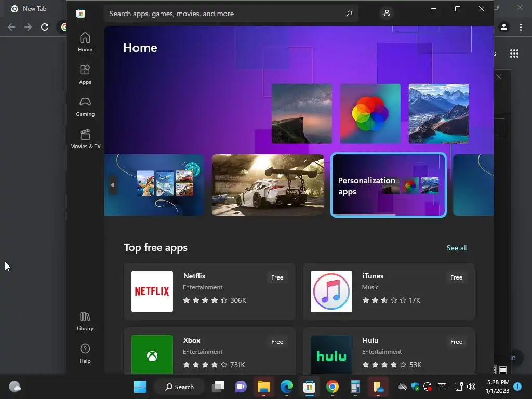This screenshot has width=532, height=399.
Task: Click the Xbox app title text
Action: pyautogui.click(x=192, y=340)
